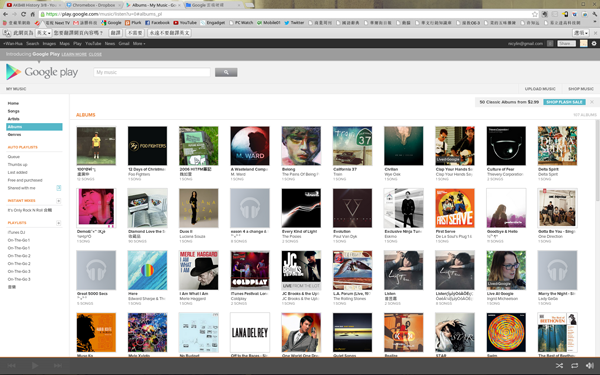600x375 pixels.
Task: Open the settings gear in the Google bar
Action: [594, 44]
